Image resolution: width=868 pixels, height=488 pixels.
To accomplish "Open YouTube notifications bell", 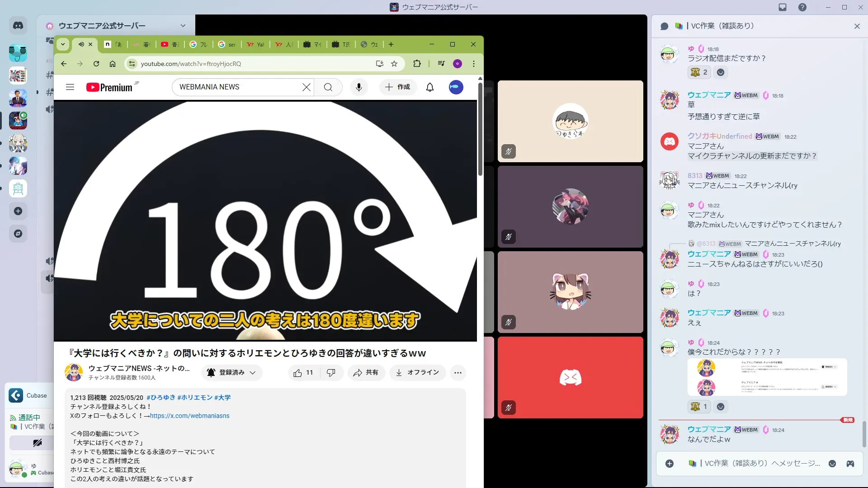I will 429,87.
